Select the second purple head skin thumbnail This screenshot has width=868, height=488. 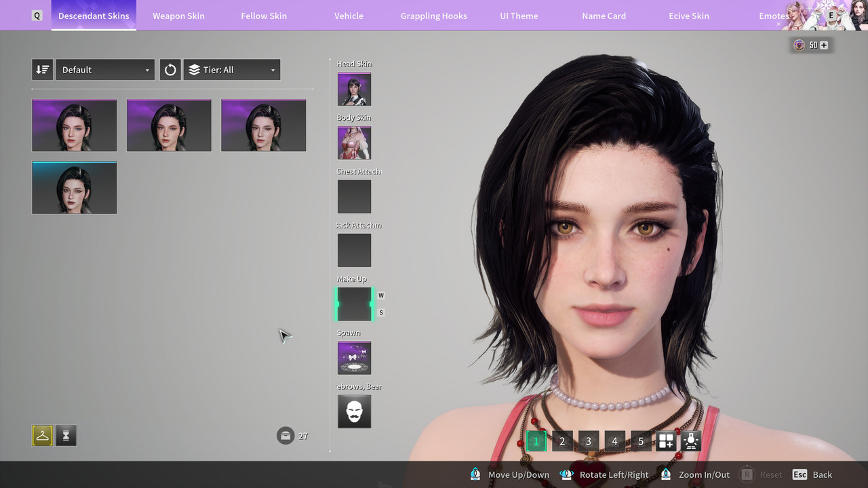coord(169,125)
